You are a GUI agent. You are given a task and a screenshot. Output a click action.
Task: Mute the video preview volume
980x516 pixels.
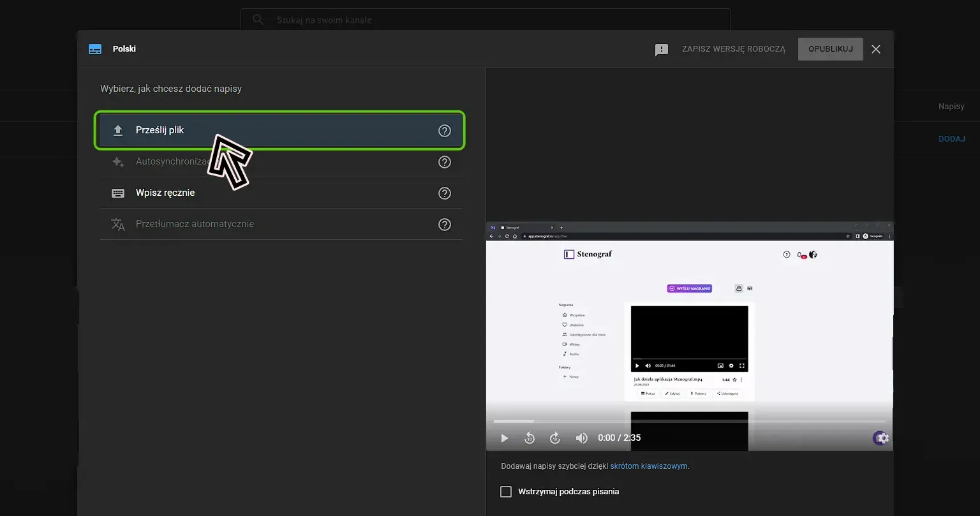[x=581, y=438]
